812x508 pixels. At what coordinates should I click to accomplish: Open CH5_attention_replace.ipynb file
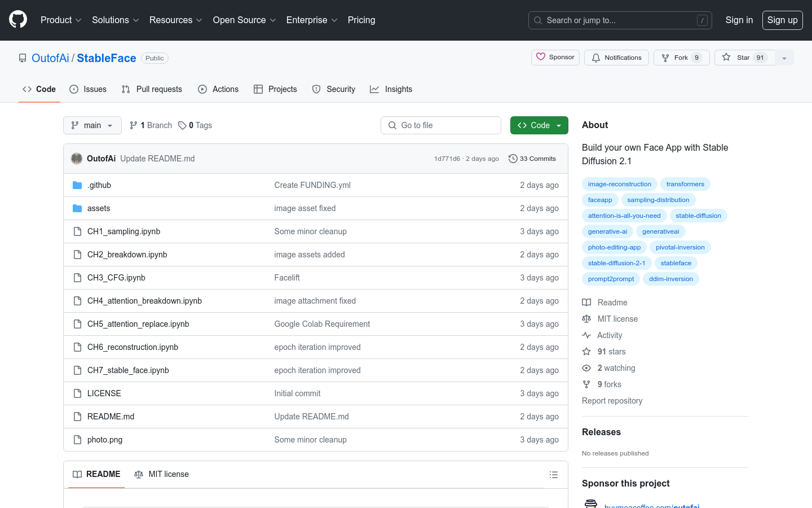pyautogui.click(x=138, y=324)
